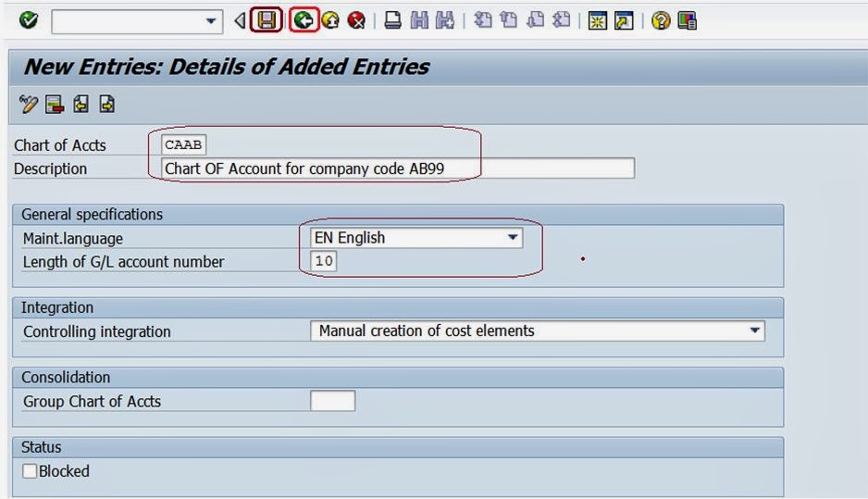Go to the last page icon
868x499 pixels.
click(562, 20)
